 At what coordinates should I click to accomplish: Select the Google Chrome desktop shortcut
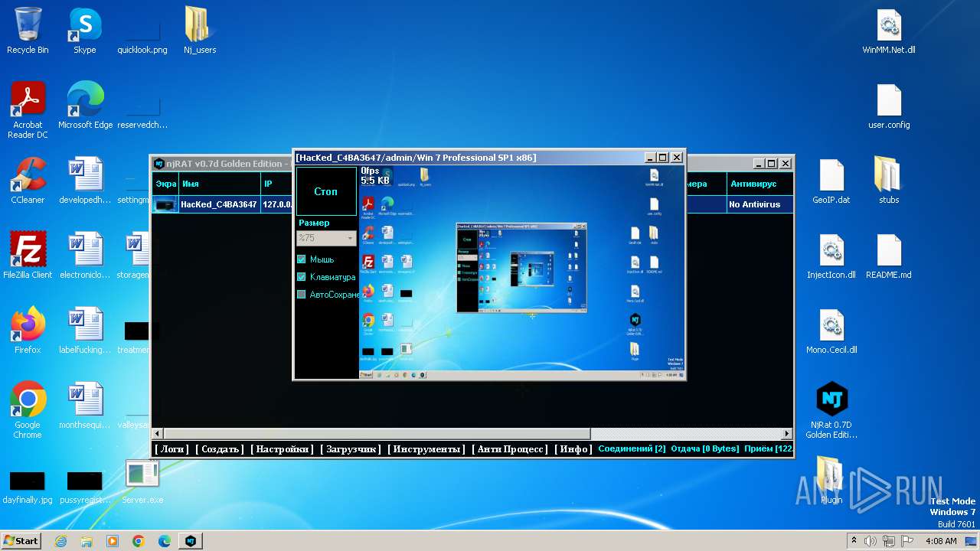(28, 411)
